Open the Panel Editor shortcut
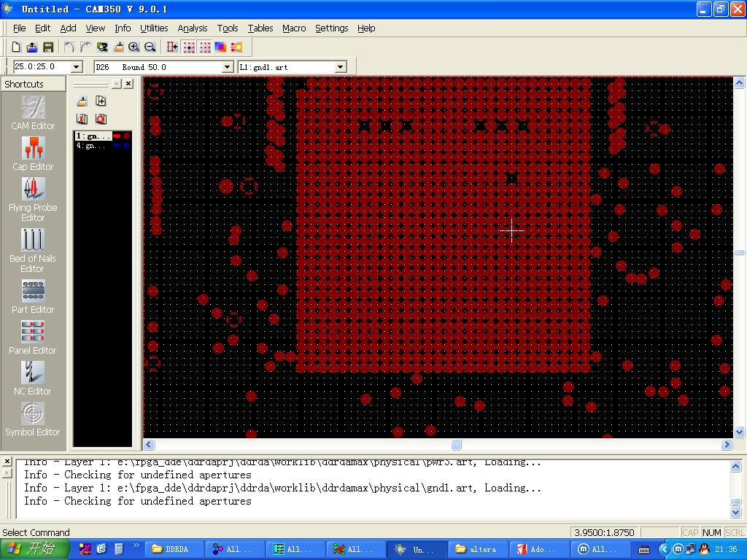This screenshot has width=747, height=560. [x=33, y=337]
